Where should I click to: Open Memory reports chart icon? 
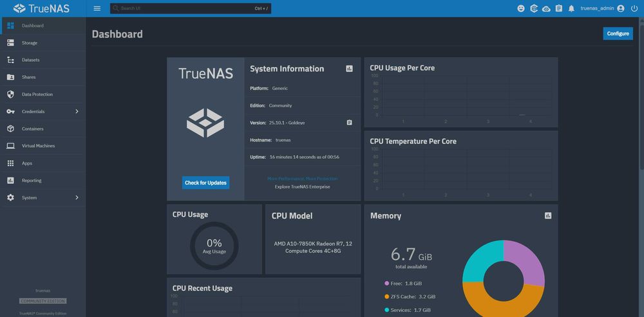click(x=548, y=215)
